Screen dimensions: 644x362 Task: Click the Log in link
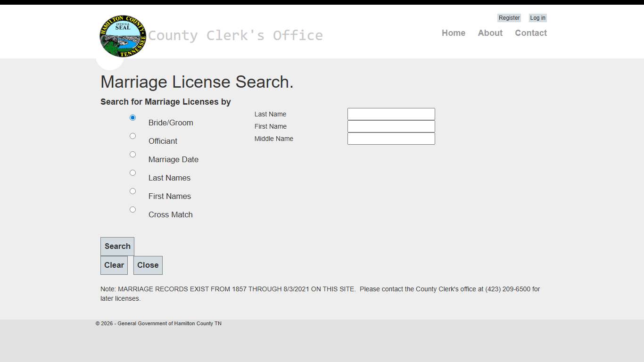(537, 17)
